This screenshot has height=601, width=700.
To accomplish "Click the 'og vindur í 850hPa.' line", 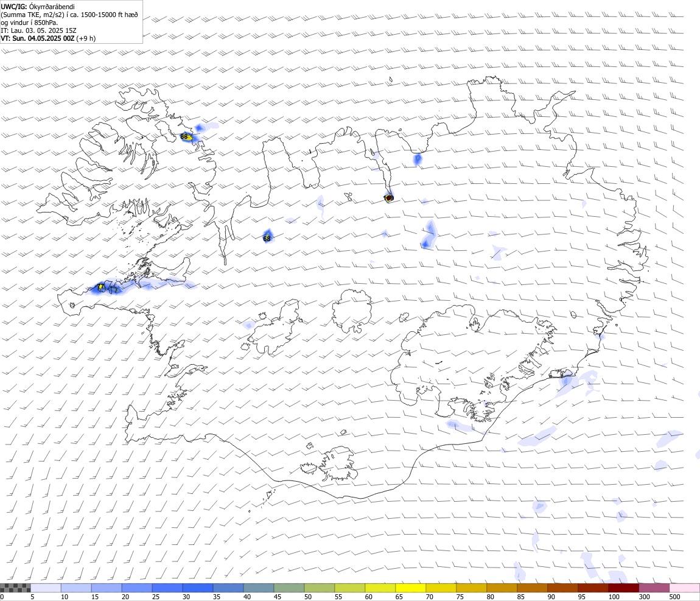I will point(29,23).
